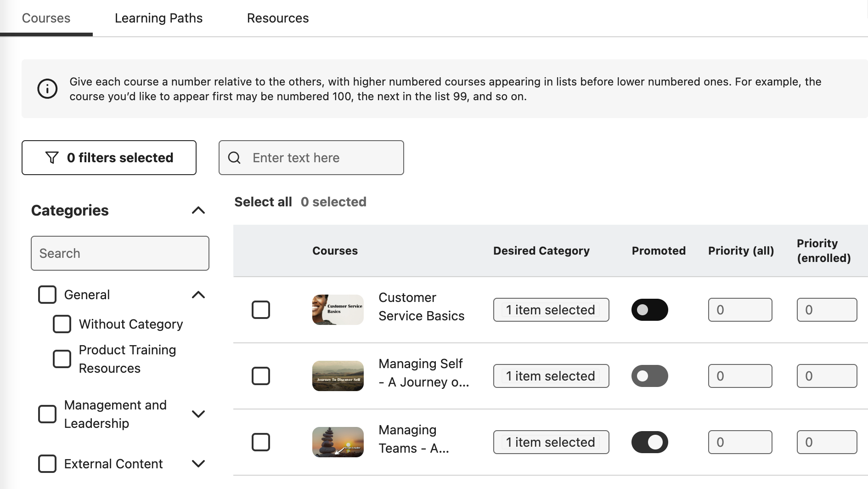Image resolution: width=868 pixels, height=489 pixels.
Task: Open the Resources tab
Action: click(x=277, y=18)
